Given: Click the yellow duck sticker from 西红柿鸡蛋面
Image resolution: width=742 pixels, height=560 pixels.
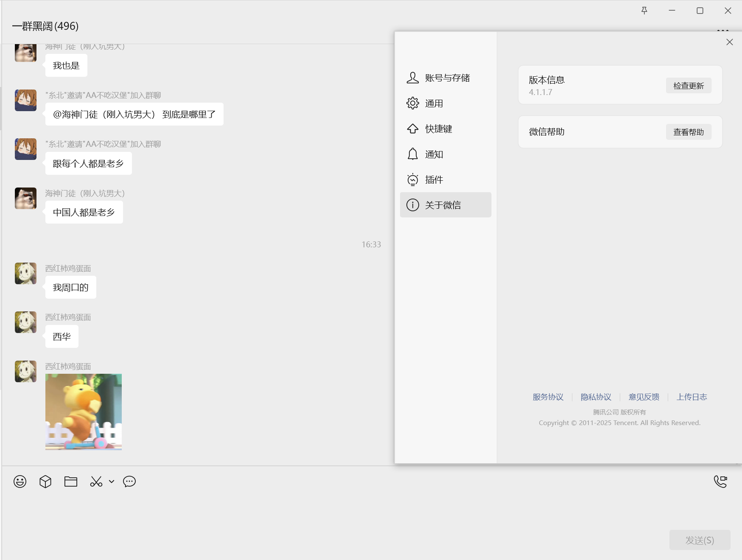Looking at the screenshot, I should click(83, 411).
